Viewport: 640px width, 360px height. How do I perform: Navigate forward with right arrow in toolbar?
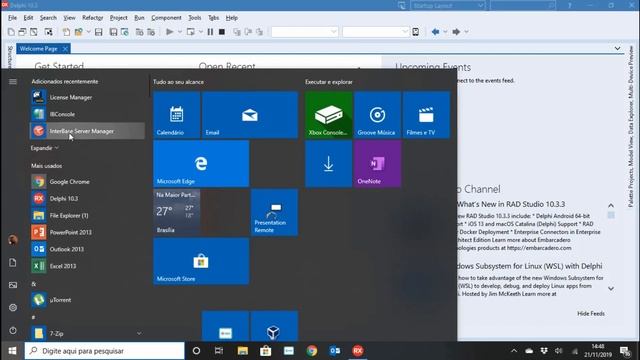pyautogui.click(x=456, y=32)
